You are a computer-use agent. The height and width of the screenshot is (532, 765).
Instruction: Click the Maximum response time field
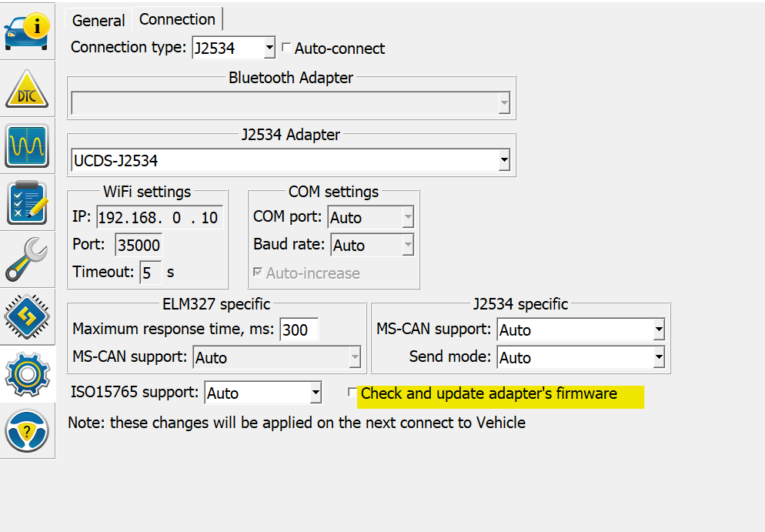click(299, 330)
